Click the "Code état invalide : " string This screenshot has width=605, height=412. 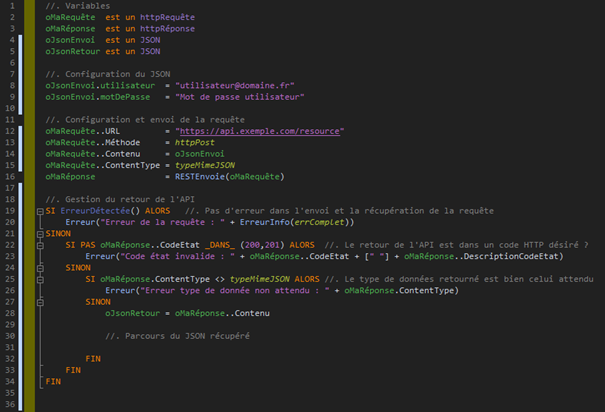click(177, 256)
